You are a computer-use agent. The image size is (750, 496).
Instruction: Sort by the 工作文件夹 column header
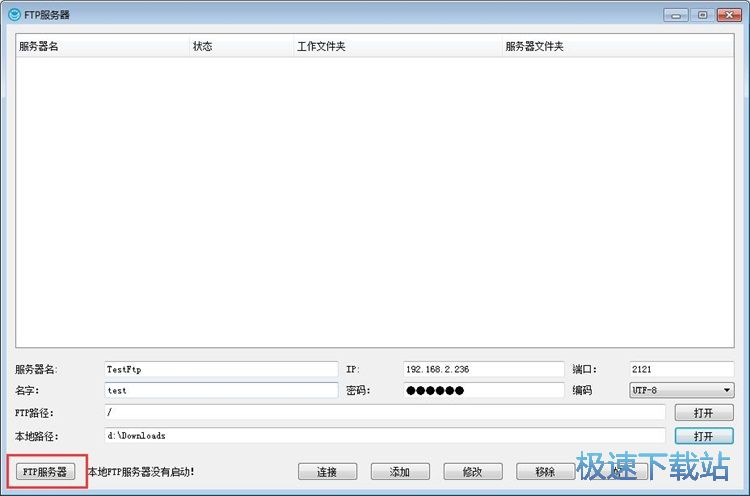point(397,46)
